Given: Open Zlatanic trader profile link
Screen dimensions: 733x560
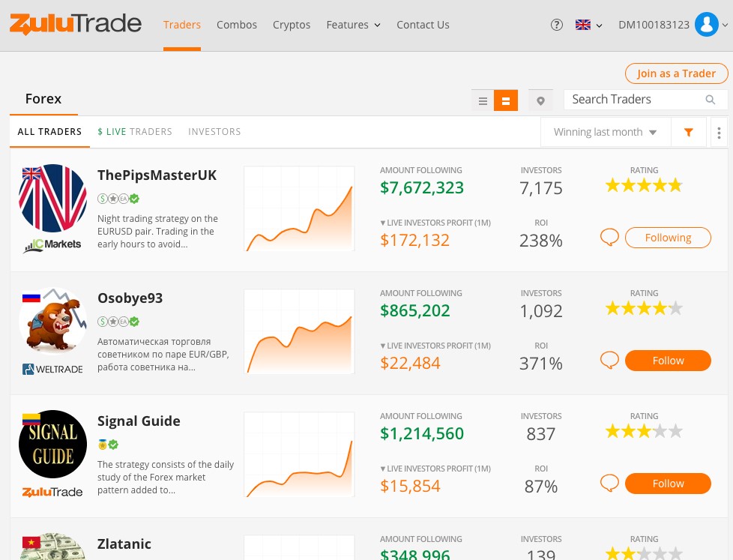Looking at the screenshot, I should tap(124, 544).
